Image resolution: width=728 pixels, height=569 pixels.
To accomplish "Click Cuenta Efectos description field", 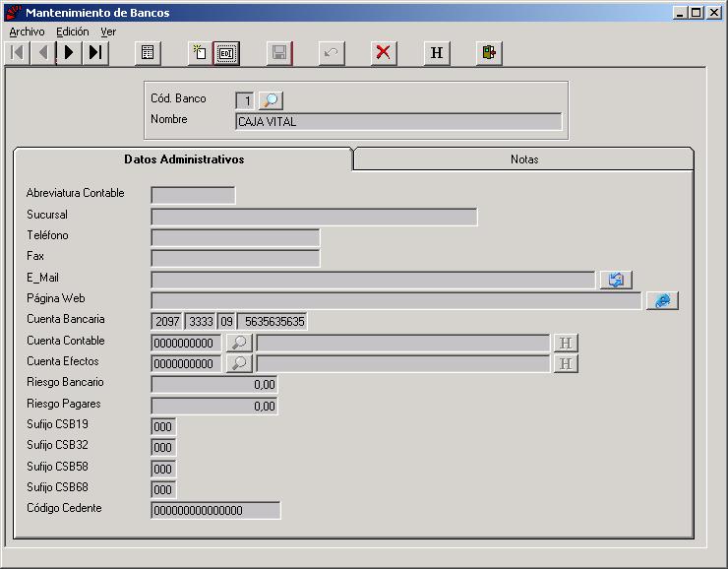I will pyautogui.click(x=403, y=363).
